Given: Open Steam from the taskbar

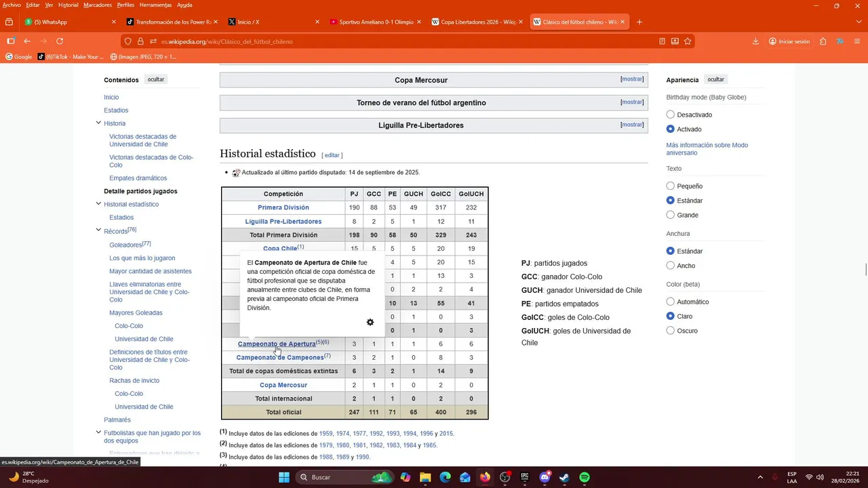Looking at the screenshot, I should pyautogui.click(x=564, y=477).
